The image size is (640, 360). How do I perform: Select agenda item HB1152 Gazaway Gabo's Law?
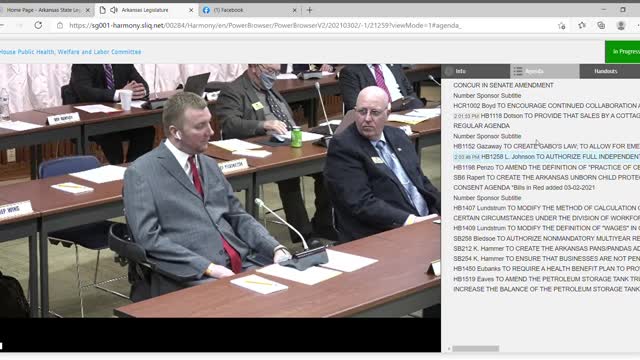(x=547, y=146)
